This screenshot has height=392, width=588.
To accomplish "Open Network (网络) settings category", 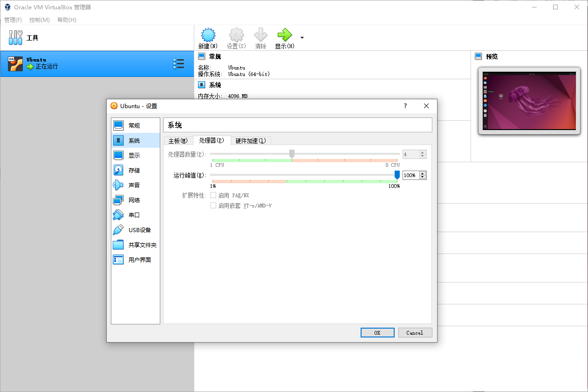I will [136, 200].
